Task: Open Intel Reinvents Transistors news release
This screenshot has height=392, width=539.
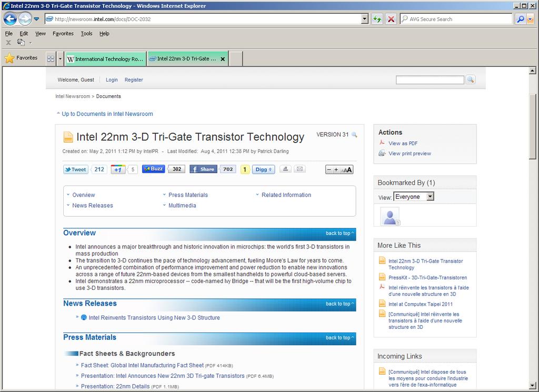Action: [x=154, y=317]
